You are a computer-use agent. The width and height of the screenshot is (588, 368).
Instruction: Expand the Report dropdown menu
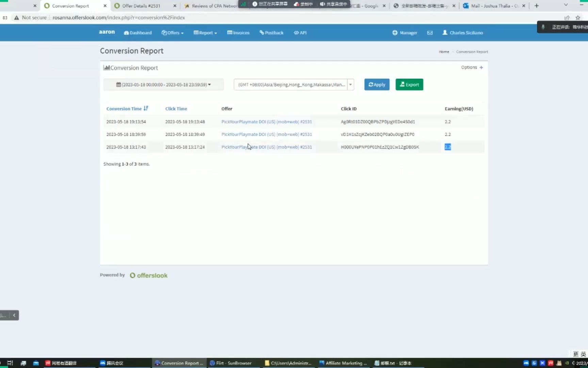[x=205, y=33]
